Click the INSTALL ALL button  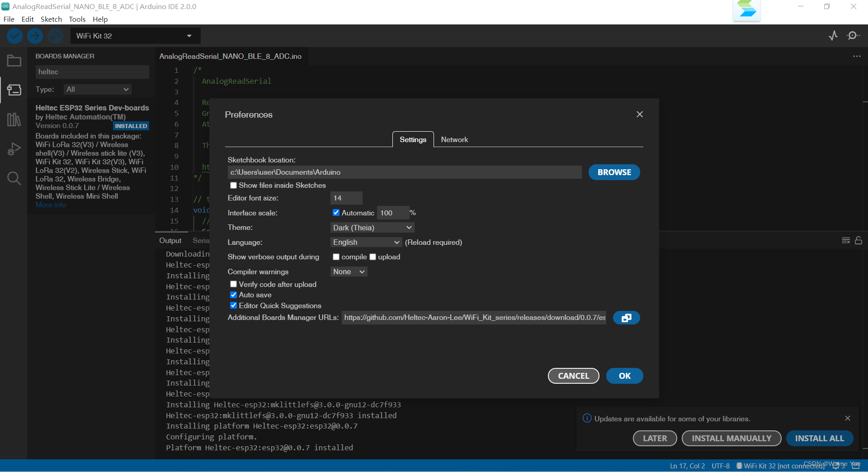pyautogui.click(x=819, y=438)
